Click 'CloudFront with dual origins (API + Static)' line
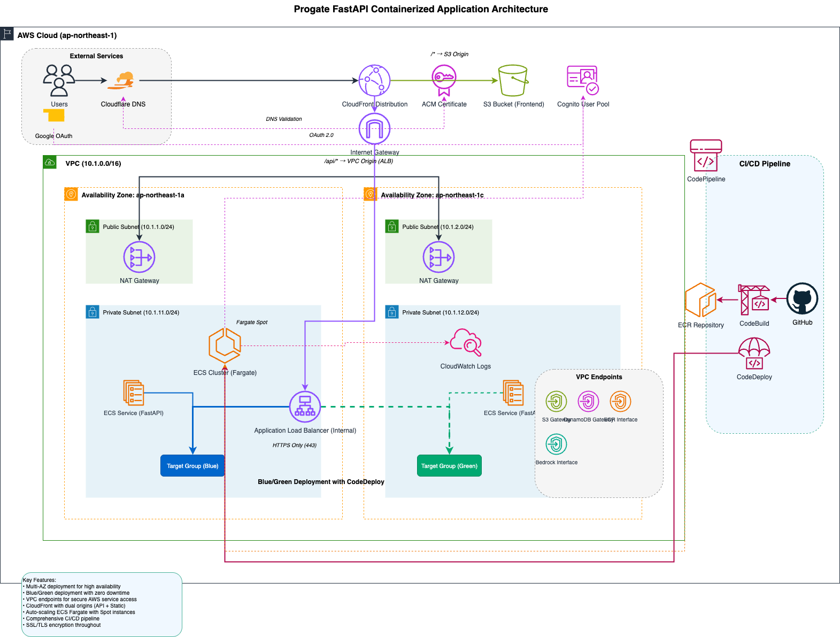Image resolution: width=840 pixels, height=637 pixels. [x=74, y=606]
